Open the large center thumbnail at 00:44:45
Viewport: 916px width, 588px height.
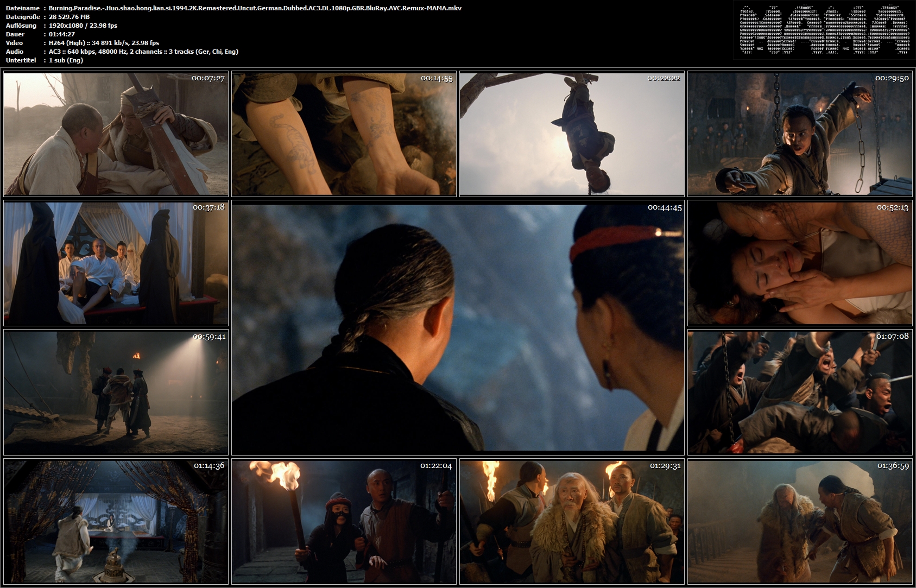pos(458,328)
